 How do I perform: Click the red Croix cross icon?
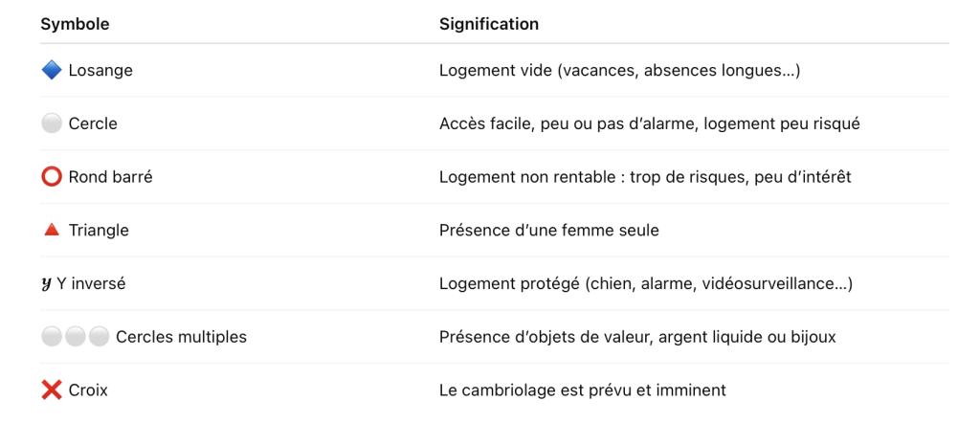(52, 390)
